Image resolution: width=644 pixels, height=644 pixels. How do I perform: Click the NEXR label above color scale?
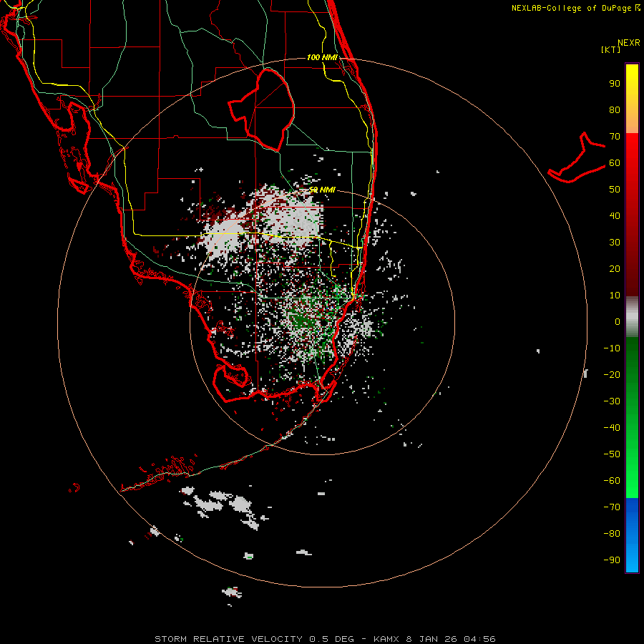point(628,43)
